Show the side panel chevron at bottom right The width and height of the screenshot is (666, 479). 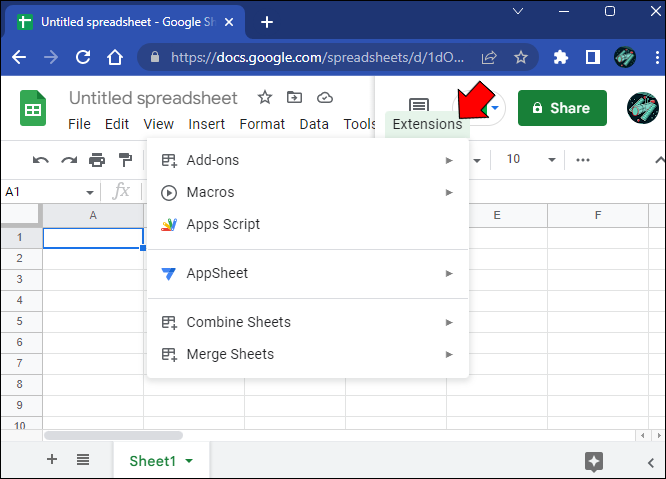click(651, 462)
